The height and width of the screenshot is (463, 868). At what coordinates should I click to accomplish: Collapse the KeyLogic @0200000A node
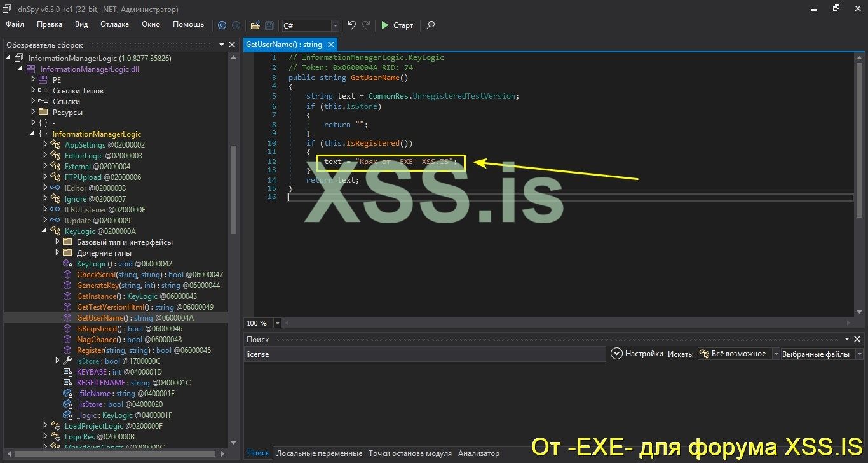[43, 231]
